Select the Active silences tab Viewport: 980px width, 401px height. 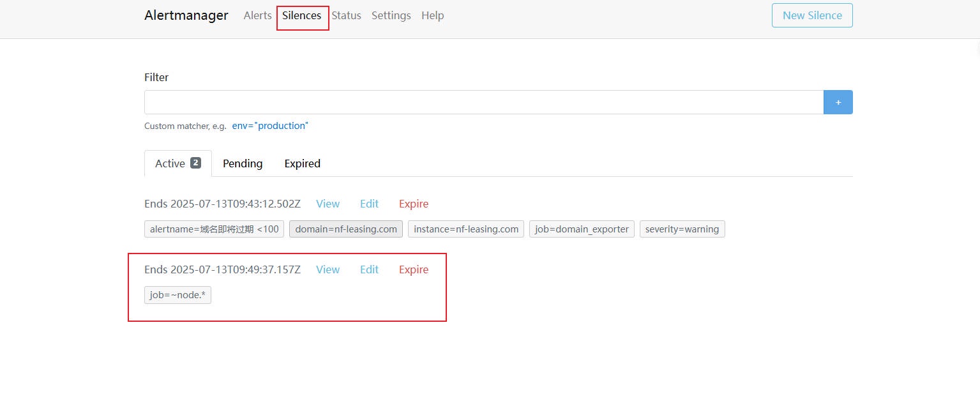tap(177, 163)
